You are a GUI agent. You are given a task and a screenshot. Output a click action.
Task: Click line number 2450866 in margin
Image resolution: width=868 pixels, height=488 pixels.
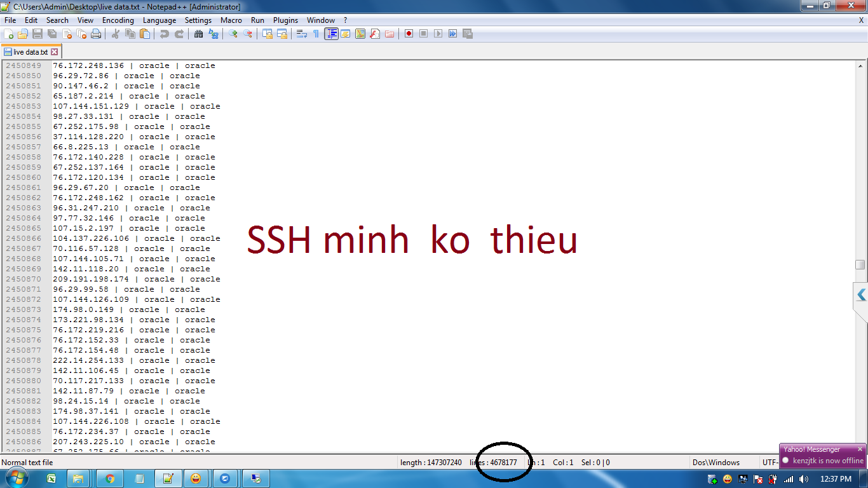tap(24, 238)
